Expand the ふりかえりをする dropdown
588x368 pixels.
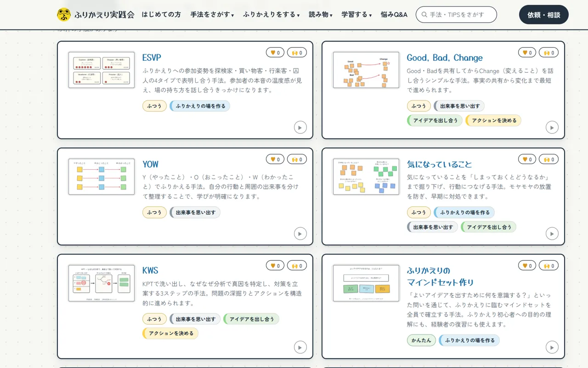tap(271, 15)
